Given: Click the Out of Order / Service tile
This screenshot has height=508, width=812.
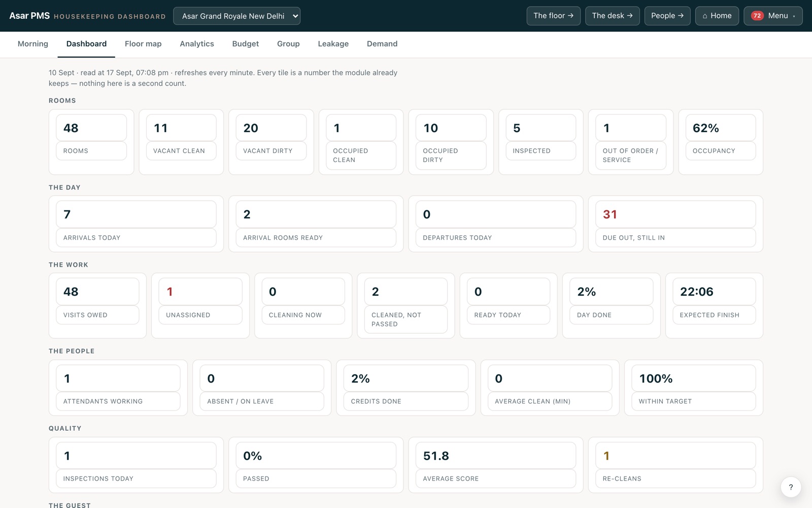Looking at the screenshot, I should (x=631, y=142).
